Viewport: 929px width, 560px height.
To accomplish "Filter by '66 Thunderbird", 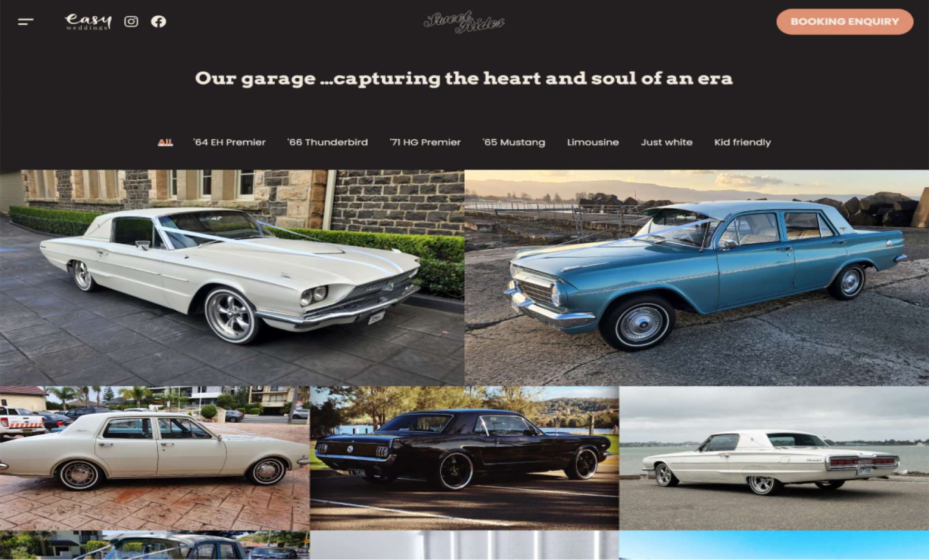I will pos(328,142).
